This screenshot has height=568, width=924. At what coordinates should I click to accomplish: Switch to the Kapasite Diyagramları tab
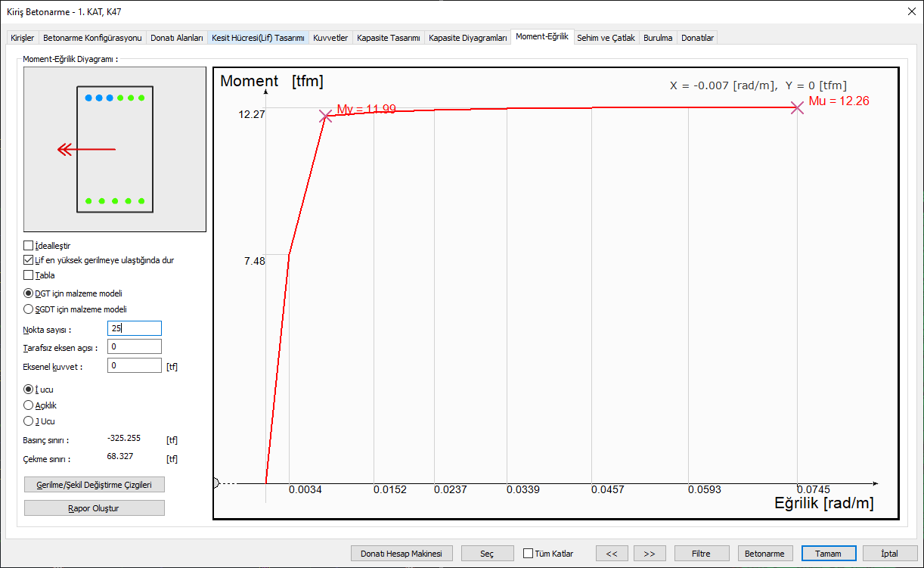[x=467, y=38]
